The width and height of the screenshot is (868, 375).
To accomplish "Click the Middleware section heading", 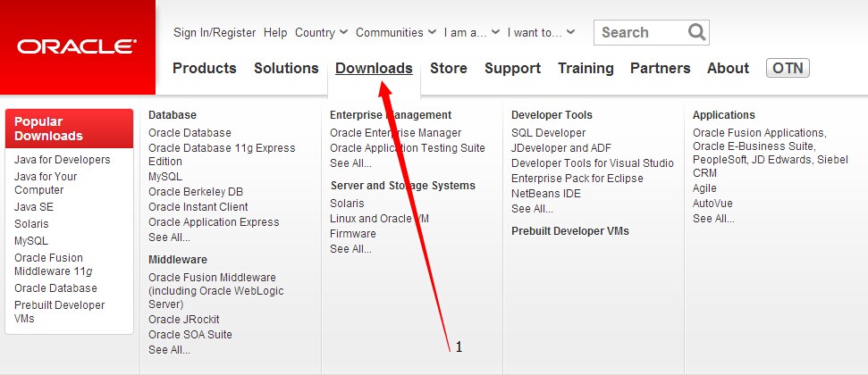I will [178, 260].
